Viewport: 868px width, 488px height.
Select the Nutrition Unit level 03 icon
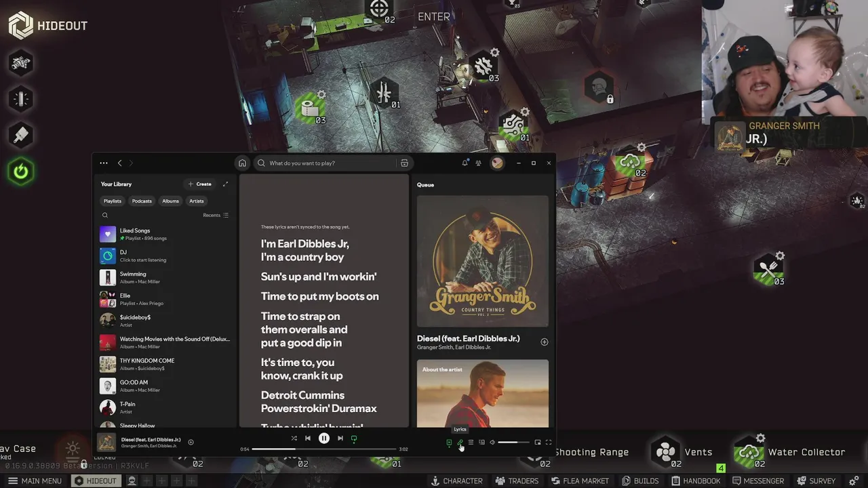click(x=768, y=269)
